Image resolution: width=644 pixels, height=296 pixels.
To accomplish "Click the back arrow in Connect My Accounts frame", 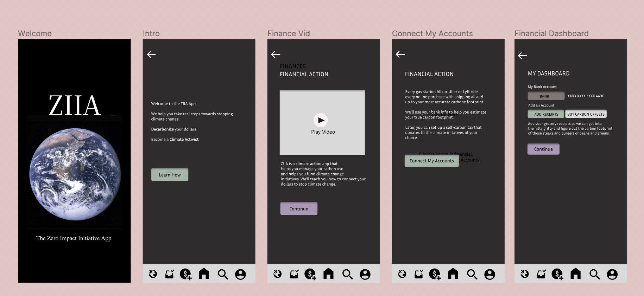I will click(400, 54).
